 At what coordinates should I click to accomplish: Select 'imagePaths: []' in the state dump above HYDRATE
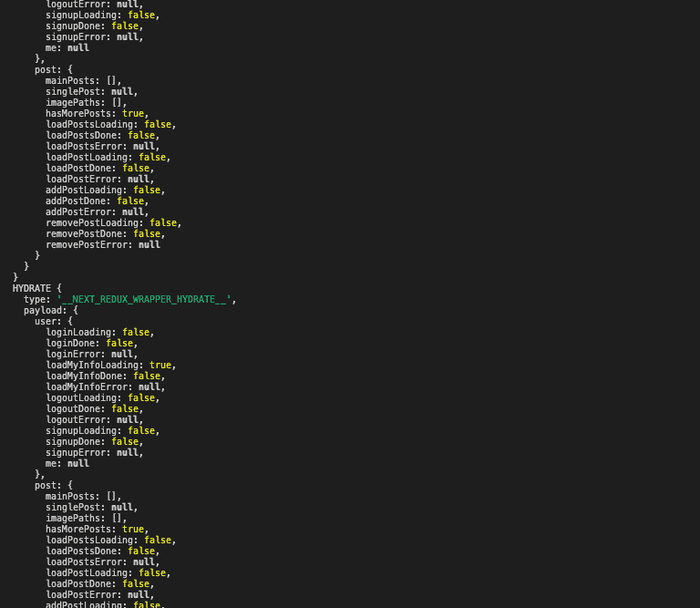click(x=87, y=103)
